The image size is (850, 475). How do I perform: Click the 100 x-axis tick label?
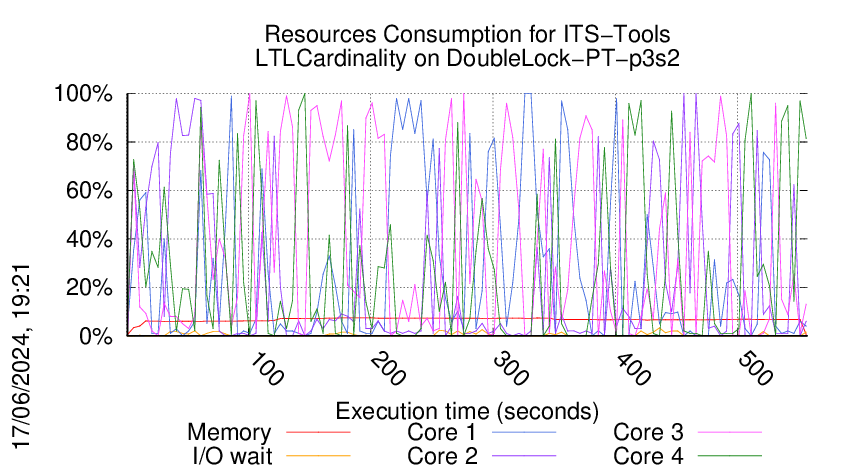click(266, 369)
